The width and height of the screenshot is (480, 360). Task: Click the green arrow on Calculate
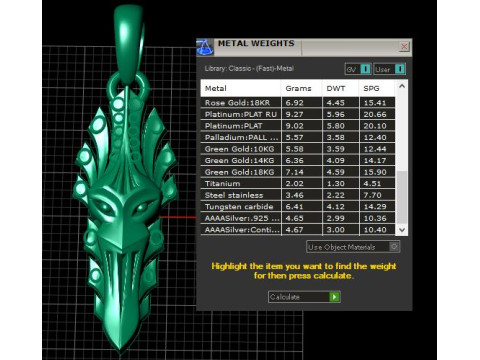(334, 297)
